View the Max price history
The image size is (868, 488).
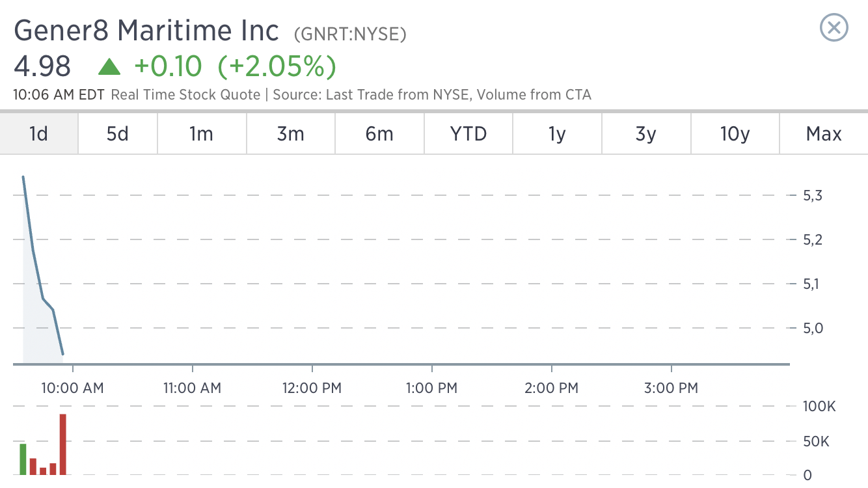(824, 134)
